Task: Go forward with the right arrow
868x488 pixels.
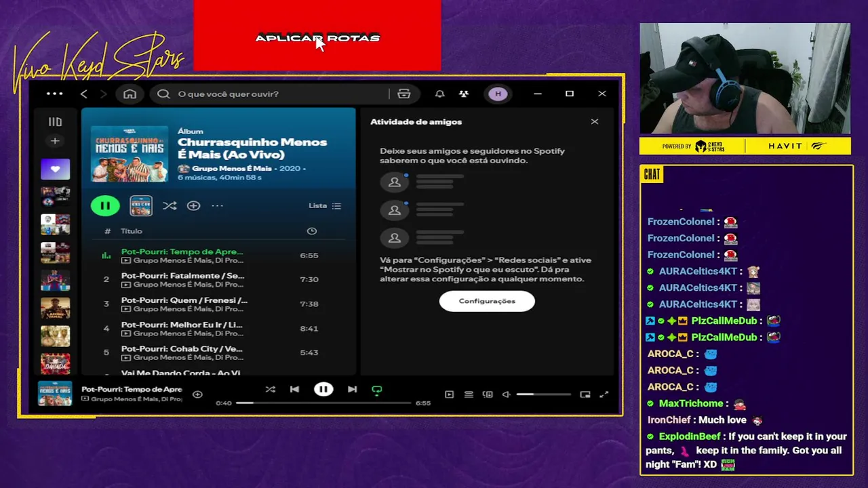Action: pos(103,94)
